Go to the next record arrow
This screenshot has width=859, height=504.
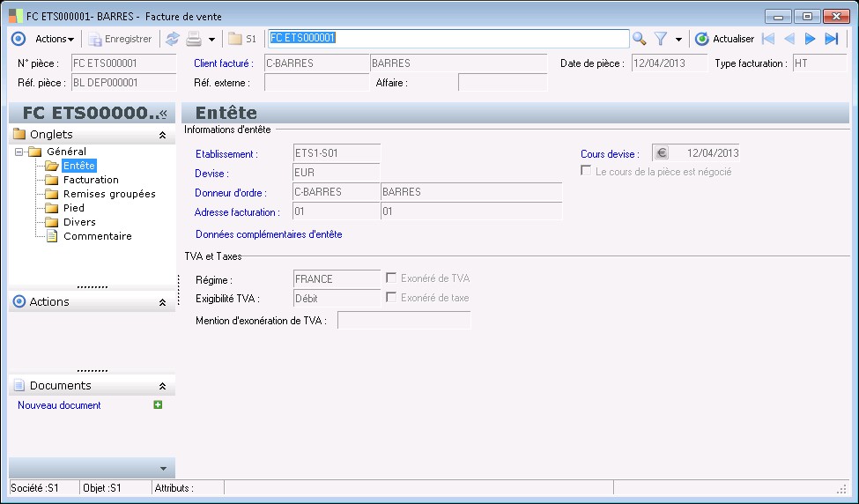coord(811,39)
